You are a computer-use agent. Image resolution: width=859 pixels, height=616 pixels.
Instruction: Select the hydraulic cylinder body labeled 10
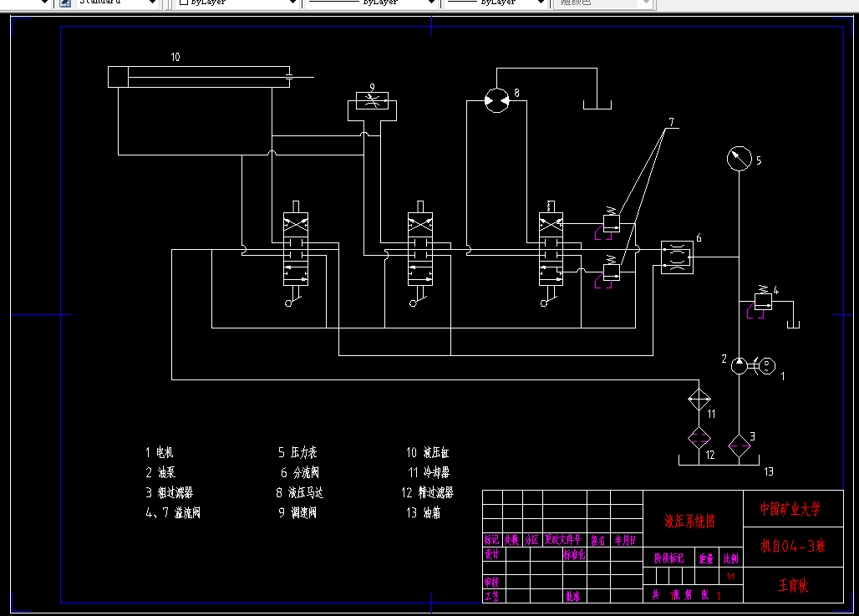click(x=199, y=77)
